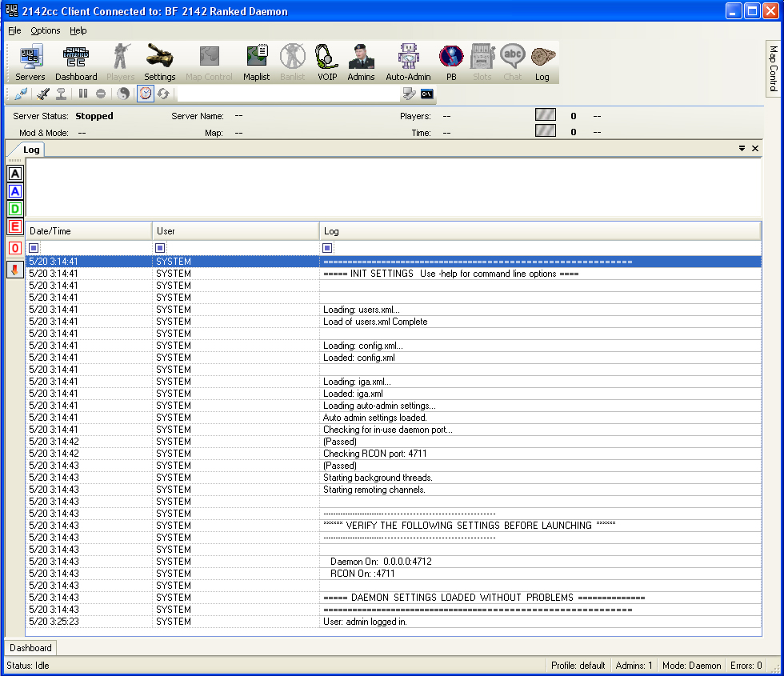The width and height of the screenshot is (784, 676).
Task: Close the Log panel with X
Action: click(755, 149)
